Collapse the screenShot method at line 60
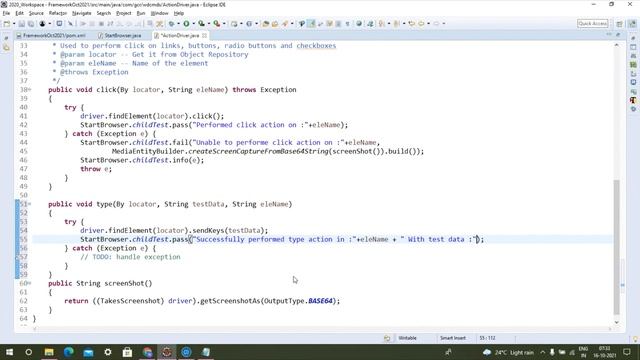This screenshot has height=360, width=640. [30, 283]
